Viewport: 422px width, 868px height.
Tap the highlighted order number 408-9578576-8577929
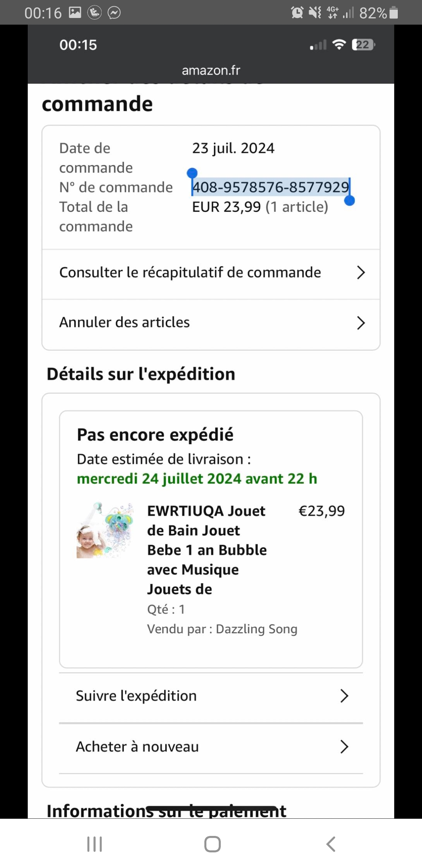[x=270, y=187]
